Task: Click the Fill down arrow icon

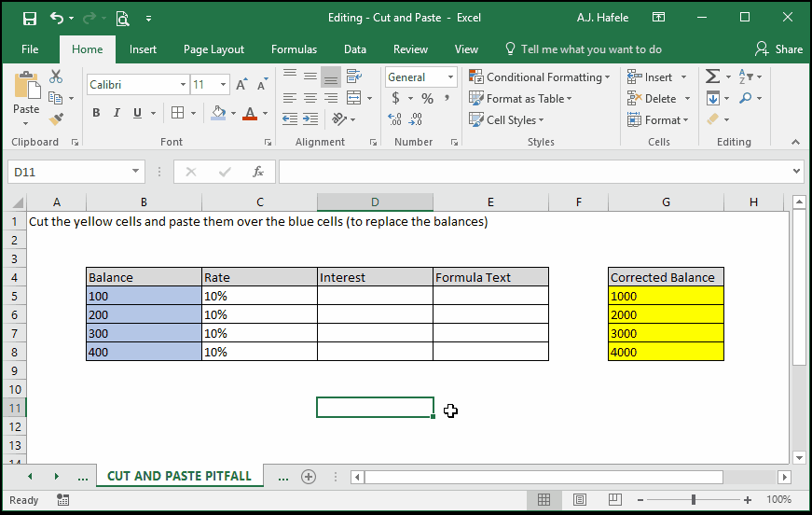Action: pyautogui.click(x=712, y=98)
